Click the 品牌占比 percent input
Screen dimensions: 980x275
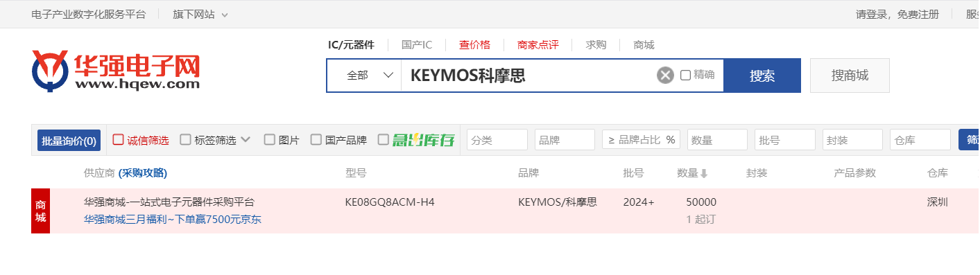(641, 140)
